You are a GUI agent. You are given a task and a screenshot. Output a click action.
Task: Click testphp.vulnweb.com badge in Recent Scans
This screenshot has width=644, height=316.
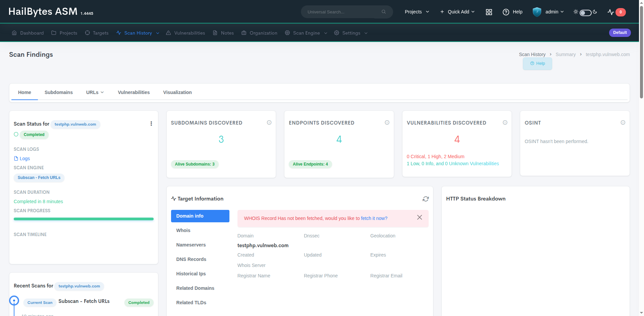[x=79, y=286]
